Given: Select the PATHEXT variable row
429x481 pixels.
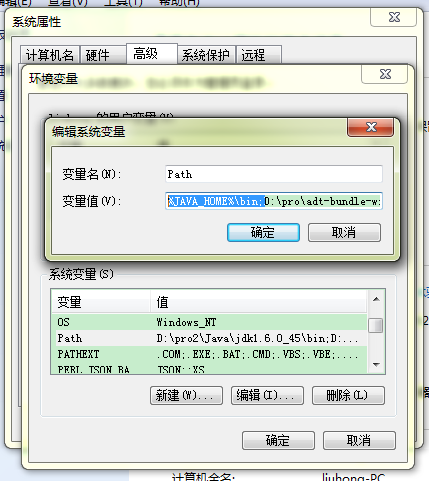Looking at the screenshot, I should [209, 354].
